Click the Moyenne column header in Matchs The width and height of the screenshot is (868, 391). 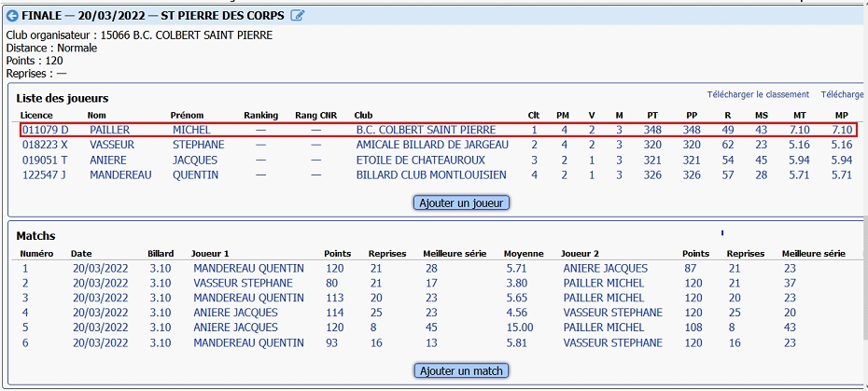coord(524,254)
